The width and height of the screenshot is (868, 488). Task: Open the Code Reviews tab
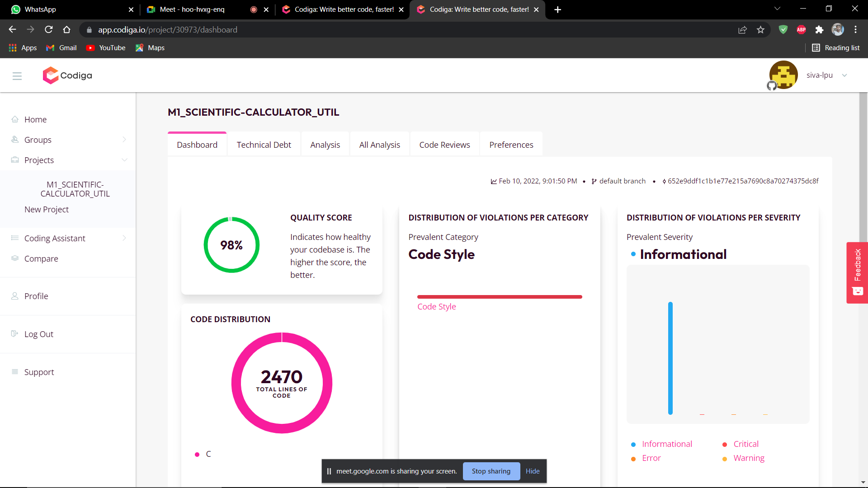coord(444,145)
